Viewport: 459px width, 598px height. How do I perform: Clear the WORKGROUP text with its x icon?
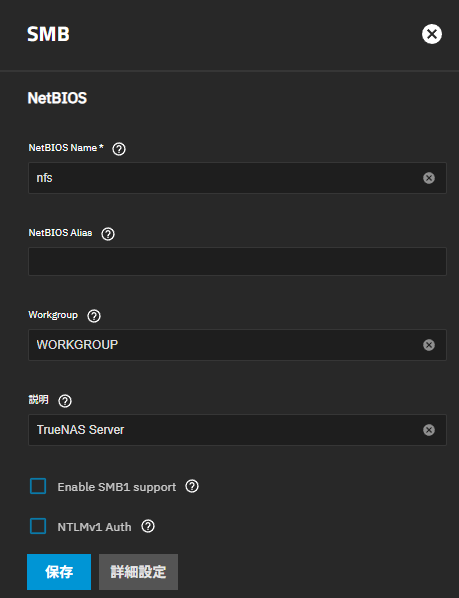pyautogui.click(x=429, y=345)
